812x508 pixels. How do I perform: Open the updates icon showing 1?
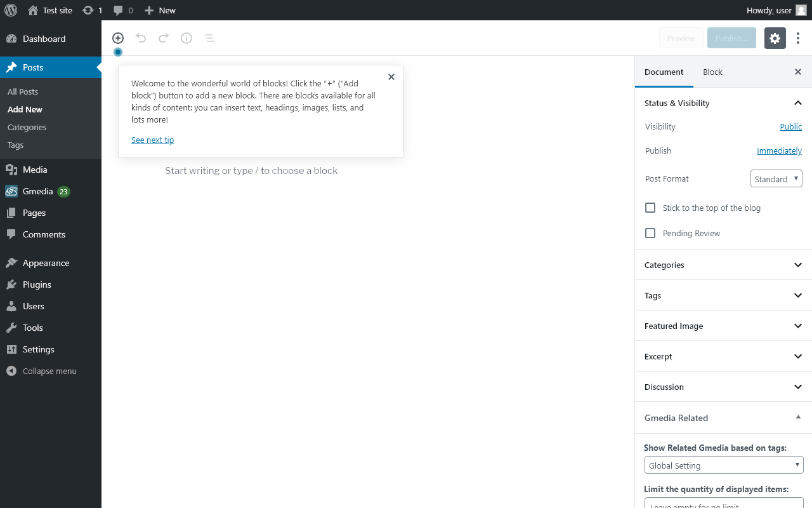(92, 10)
